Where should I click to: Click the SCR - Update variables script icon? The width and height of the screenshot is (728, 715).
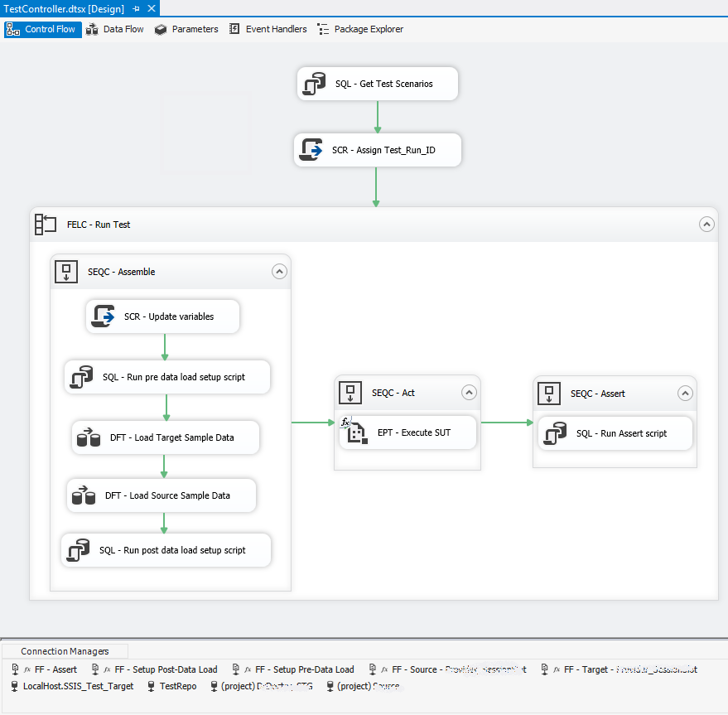tap(103, 316)
